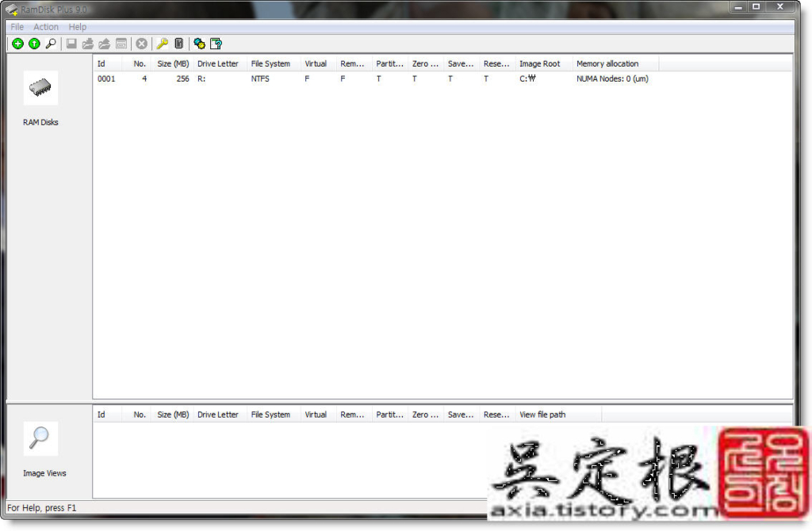Open the Help menu
812x531 pixels.
pos(78,27)
